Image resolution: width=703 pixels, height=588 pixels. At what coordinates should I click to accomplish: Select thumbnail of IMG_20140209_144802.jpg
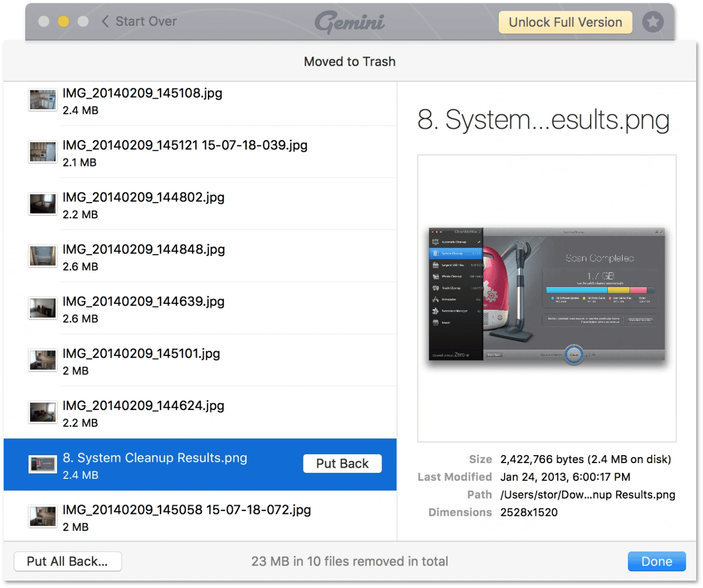(43, 204)
